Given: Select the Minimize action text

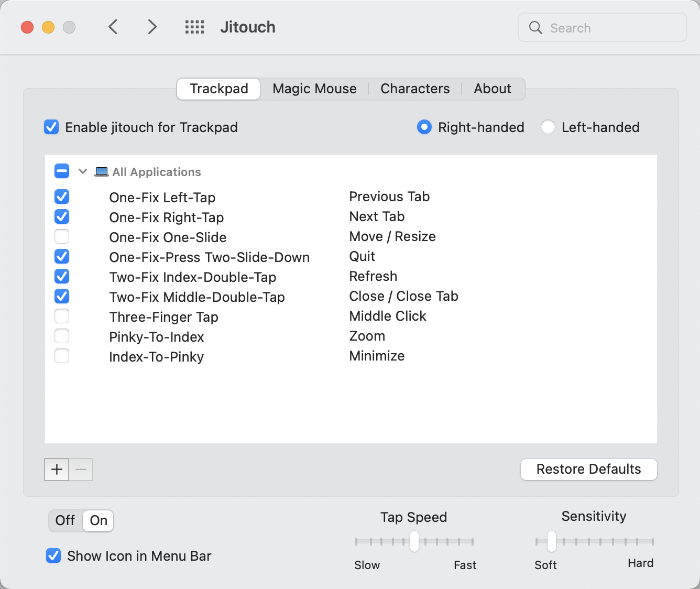Looking at the screenshot, I should (377, 356).
